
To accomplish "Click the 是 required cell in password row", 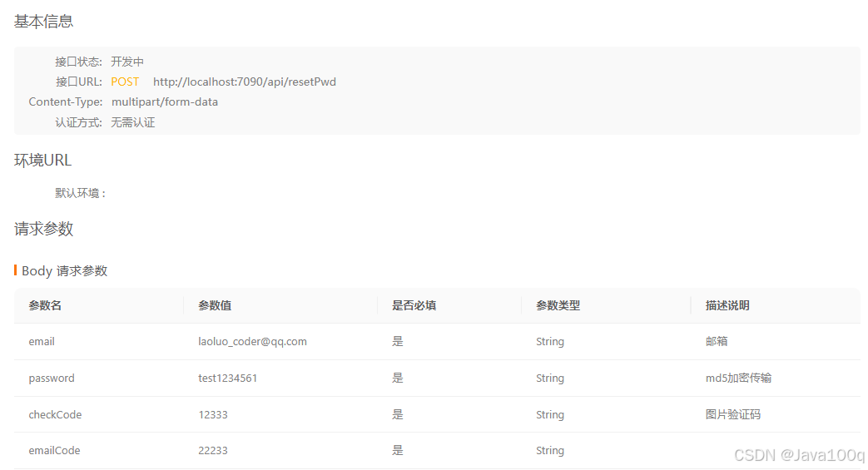I will click(398, 378).
